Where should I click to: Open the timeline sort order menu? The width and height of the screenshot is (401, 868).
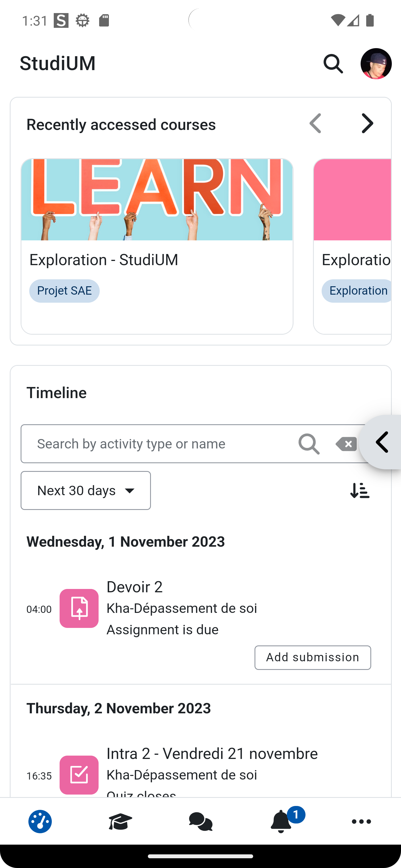pos(360,490)
